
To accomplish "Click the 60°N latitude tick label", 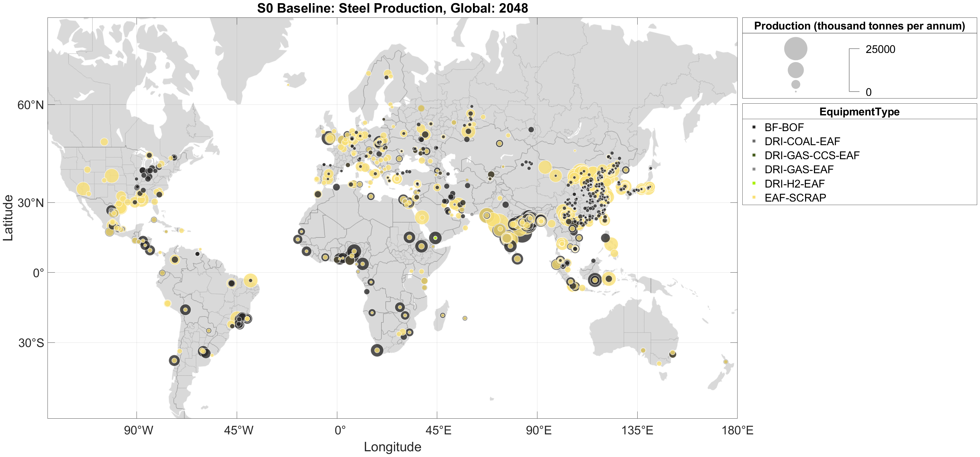I will coord(30,105).
